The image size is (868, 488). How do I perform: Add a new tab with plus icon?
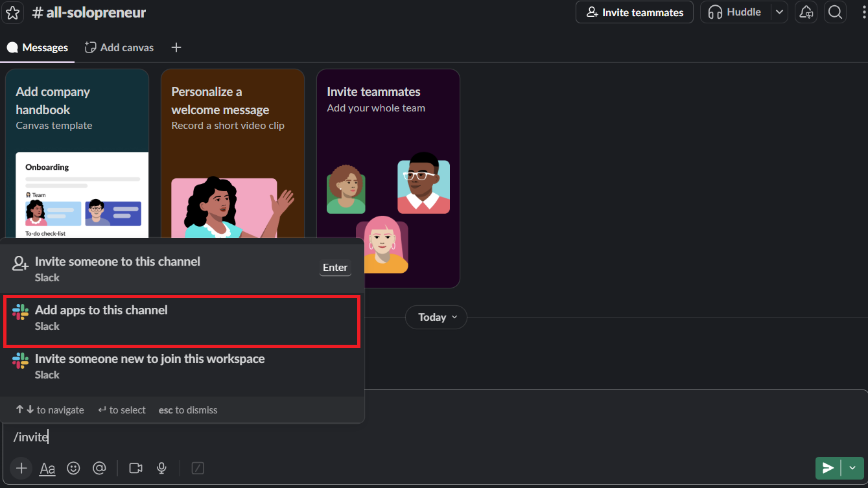tap(176, 47)
